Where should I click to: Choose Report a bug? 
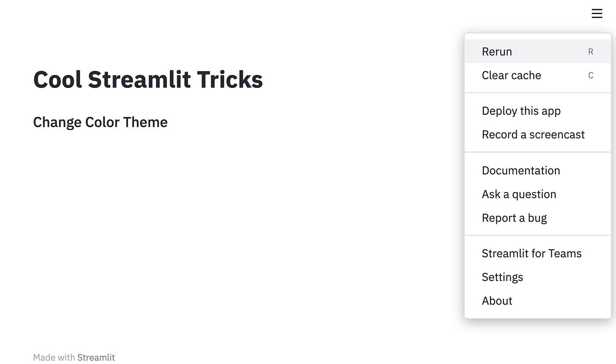click(514, 218)
